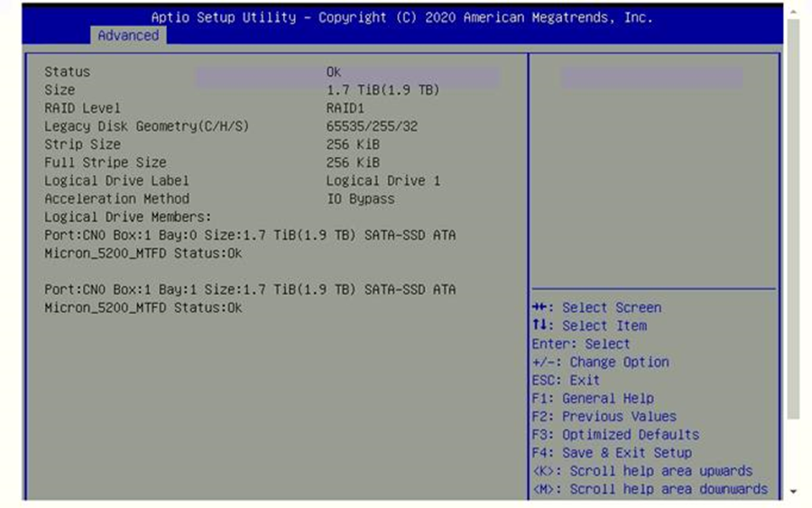The image size is (812, 508).
Task: Click the Logical Drive Label field name
Action: (x=116, y=180)
